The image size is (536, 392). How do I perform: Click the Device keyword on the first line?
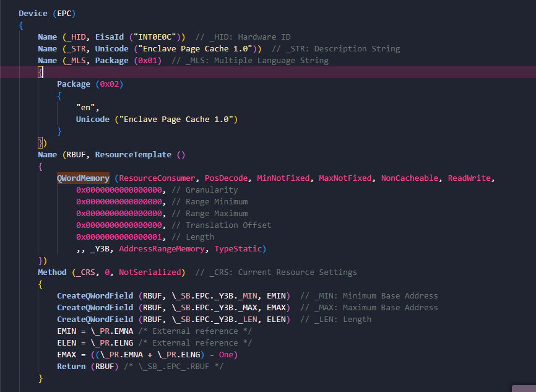pos(33,14)
